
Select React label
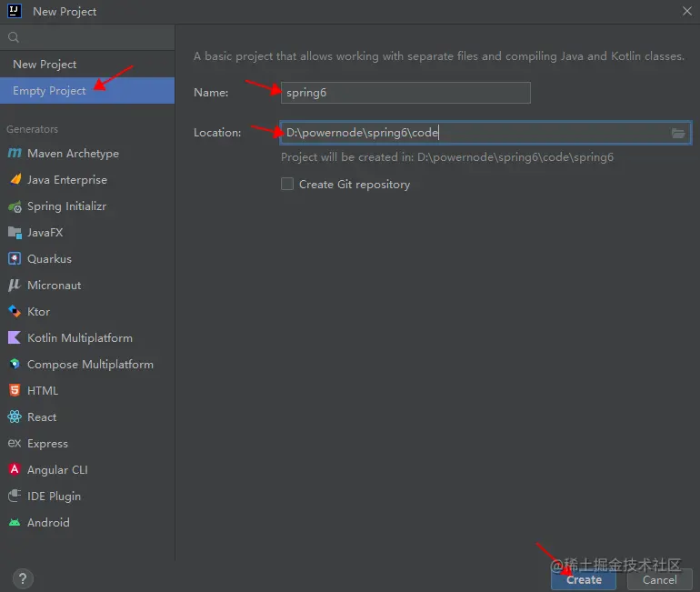(42, 417)
